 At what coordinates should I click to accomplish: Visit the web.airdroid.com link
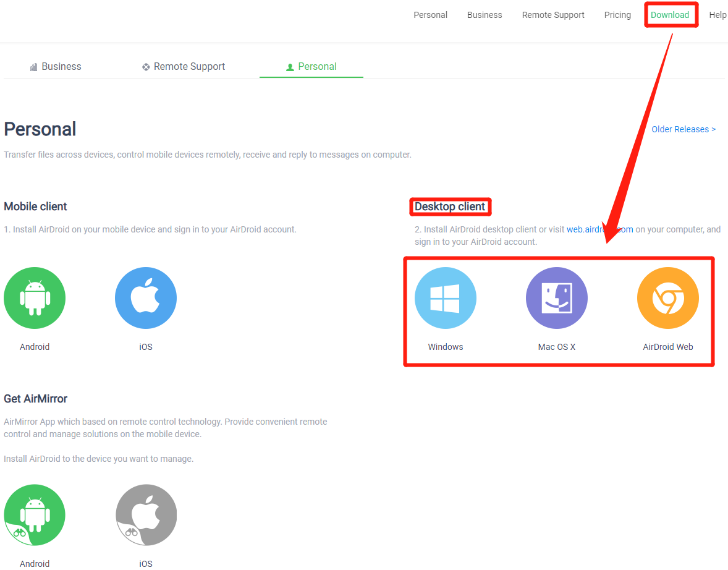tap(599, 229)
